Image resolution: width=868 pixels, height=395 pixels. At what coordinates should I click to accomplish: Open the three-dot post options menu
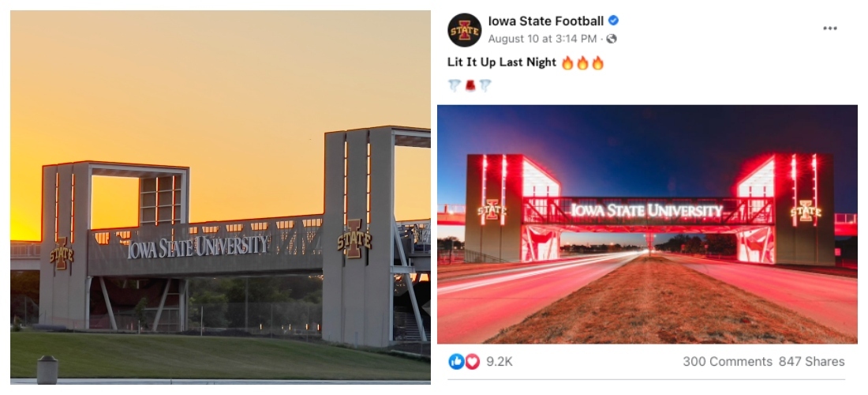[x=829, y=28]
